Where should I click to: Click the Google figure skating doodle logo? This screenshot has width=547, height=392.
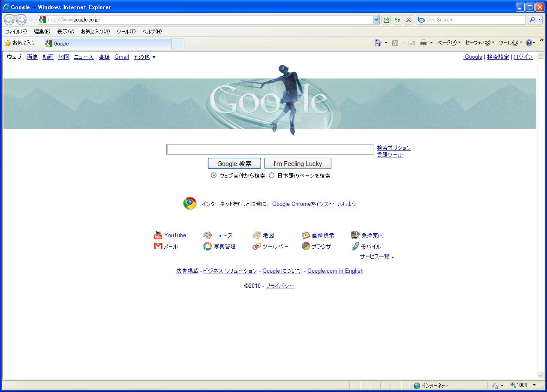click(270, 101)
